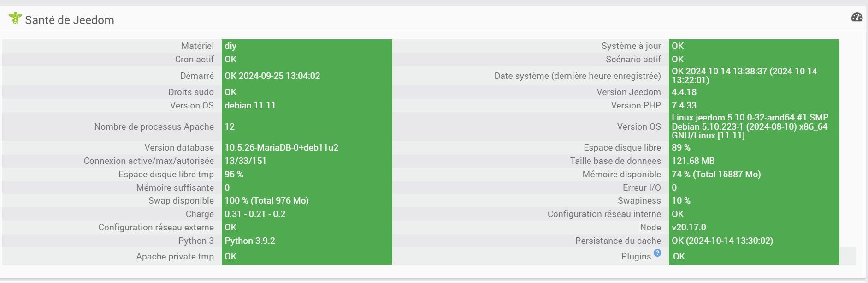
Task: Click the Apache process count '12'
Action: point(230,126)
